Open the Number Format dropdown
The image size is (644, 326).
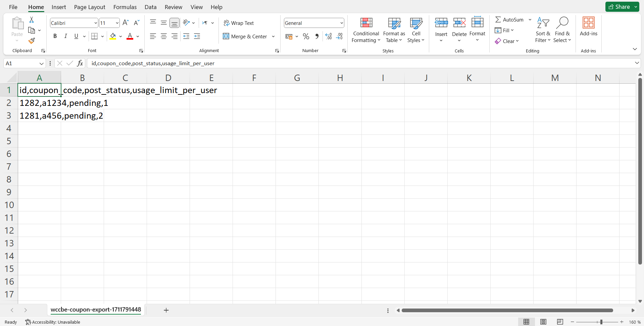coord(342,23)
